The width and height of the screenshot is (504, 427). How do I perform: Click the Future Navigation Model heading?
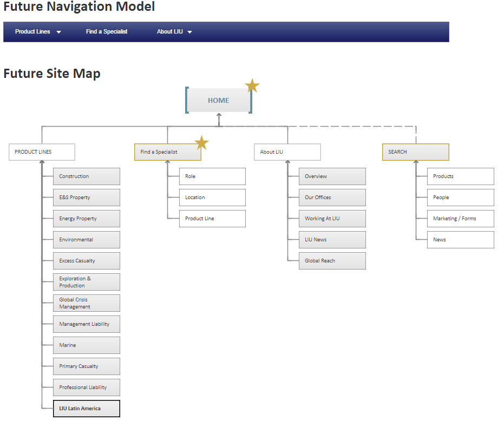79,6
